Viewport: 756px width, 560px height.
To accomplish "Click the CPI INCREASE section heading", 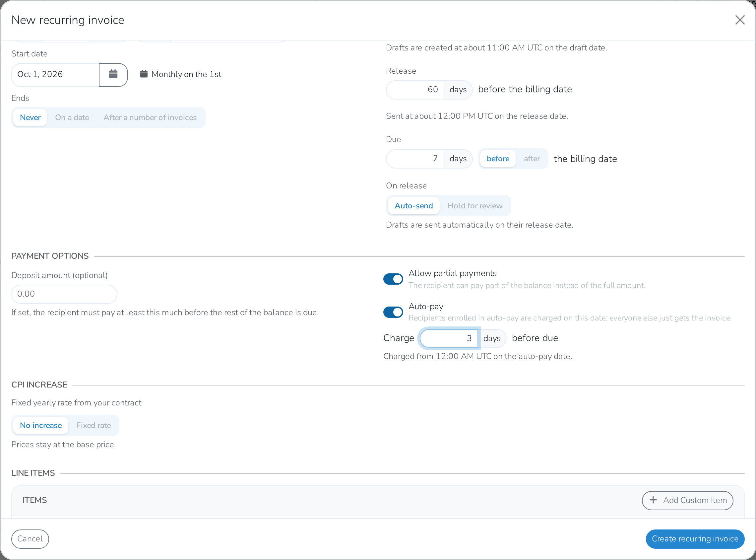I will click(39, 385).
